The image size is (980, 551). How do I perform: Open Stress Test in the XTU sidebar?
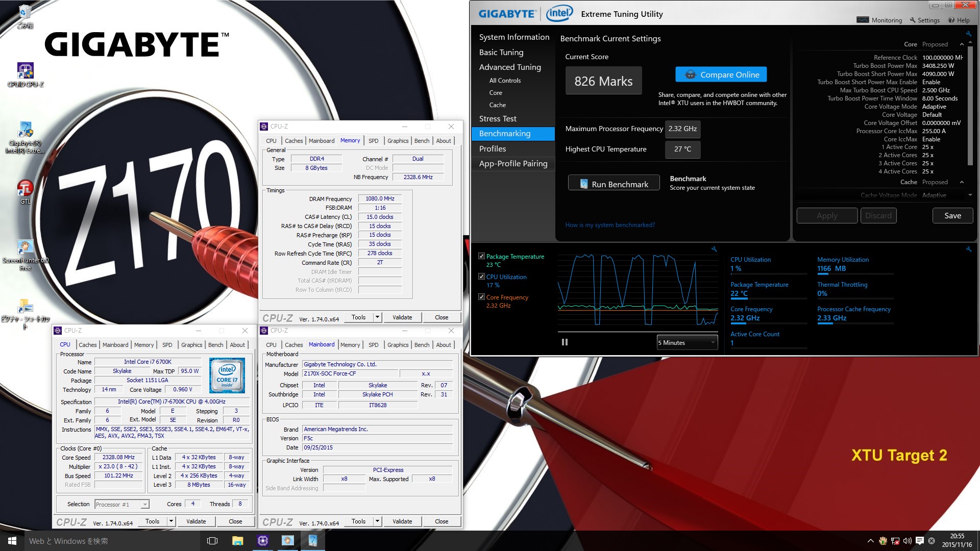(x=498, y=118)
